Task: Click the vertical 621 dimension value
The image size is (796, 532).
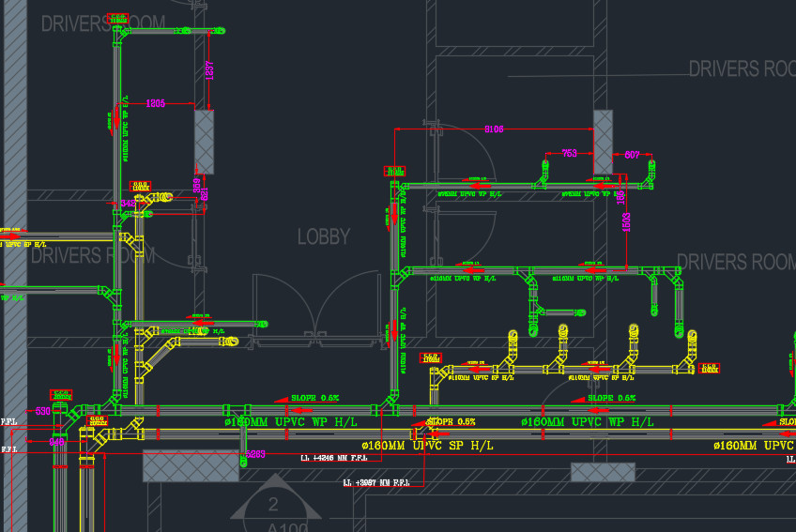Action: pyautogui.click(x=205, y=194)
